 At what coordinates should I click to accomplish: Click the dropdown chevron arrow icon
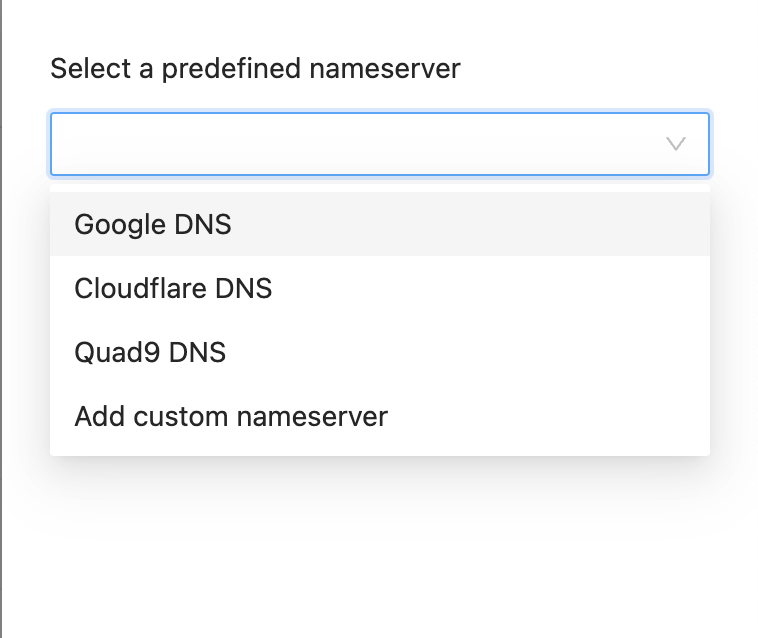(x=676, y=144)
